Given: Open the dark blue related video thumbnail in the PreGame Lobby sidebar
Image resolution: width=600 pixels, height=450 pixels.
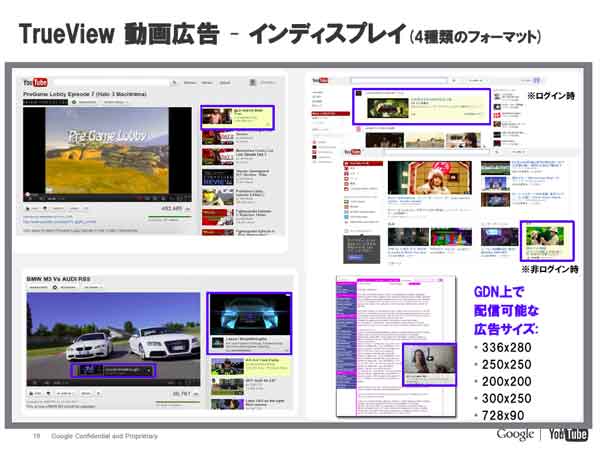Looking at the screenshot, I should click(x=218, y=178).
